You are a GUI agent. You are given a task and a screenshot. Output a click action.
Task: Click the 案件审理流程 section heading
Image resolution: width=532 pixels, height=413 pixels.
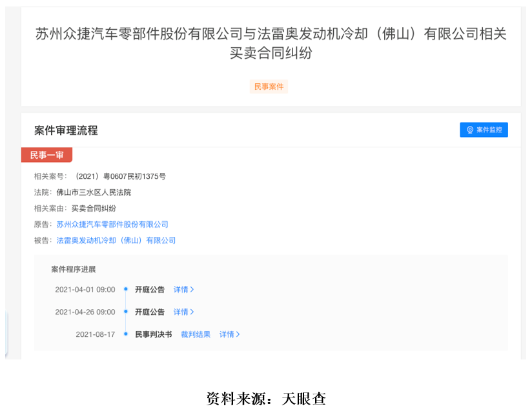(66, 130)
